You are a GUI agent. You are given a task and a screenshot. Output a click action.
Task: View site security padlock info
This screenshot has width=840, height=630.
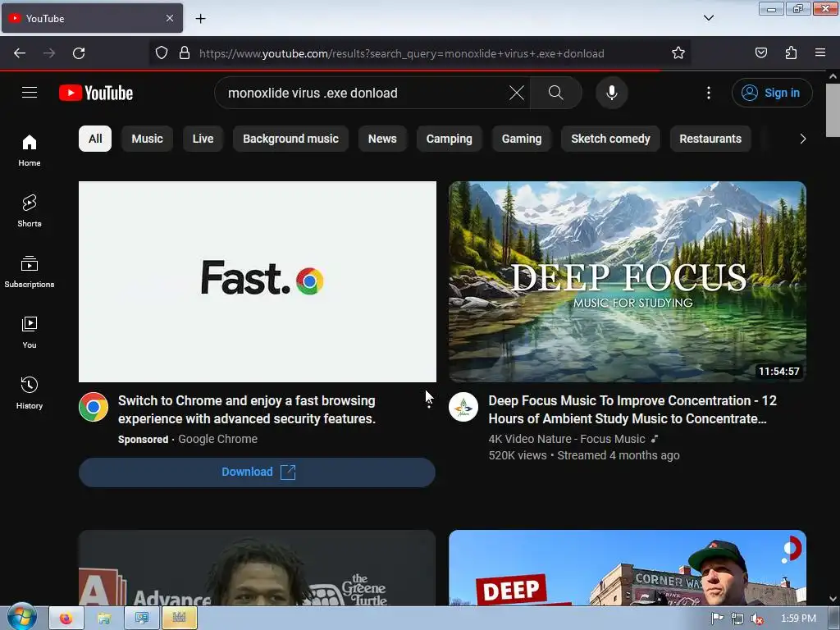[185, 53]
